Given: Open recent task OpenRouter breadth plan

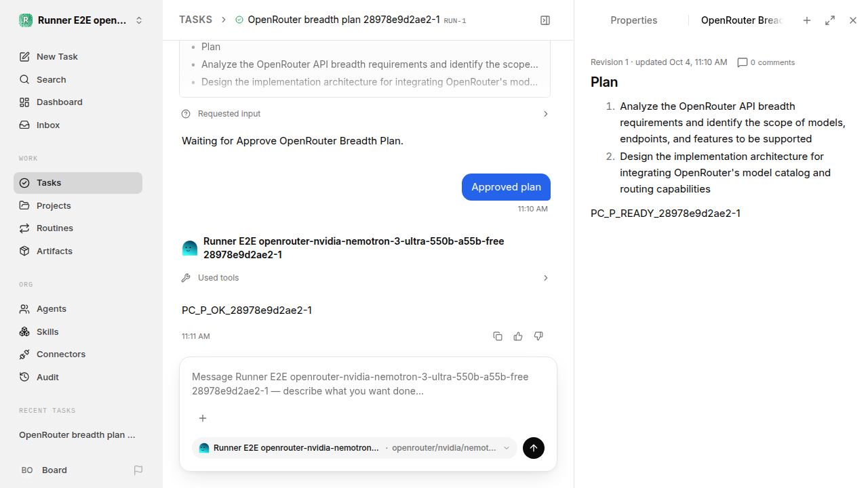Looking at the screenshot, I should click(x=78, y=434).
